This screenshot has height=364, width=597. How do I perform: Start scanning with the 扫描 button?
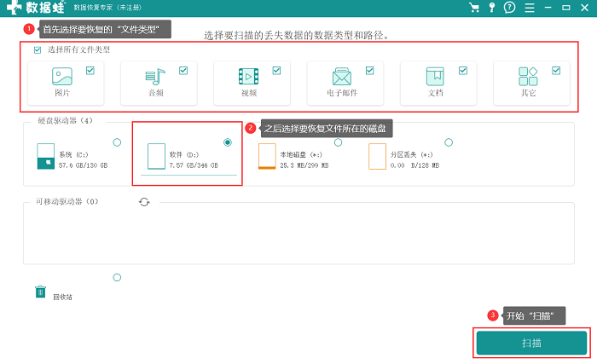pyautogui.click(x=531, y=343)
